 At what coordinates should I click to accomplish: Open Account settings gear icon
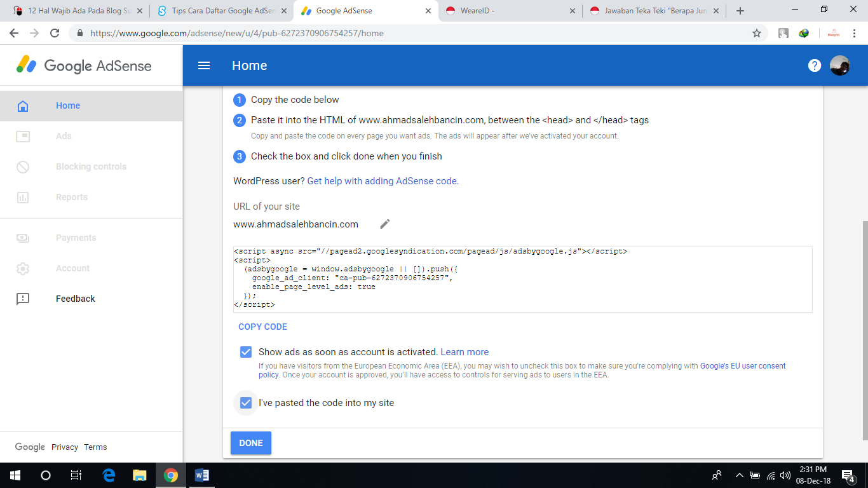pos(23,268)
